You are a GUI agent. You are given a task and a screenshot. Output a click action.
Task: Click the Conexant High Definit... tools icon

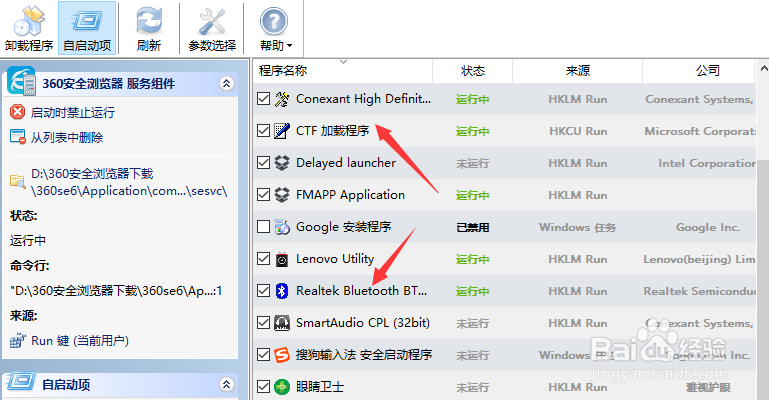click(x=282, y=99)
